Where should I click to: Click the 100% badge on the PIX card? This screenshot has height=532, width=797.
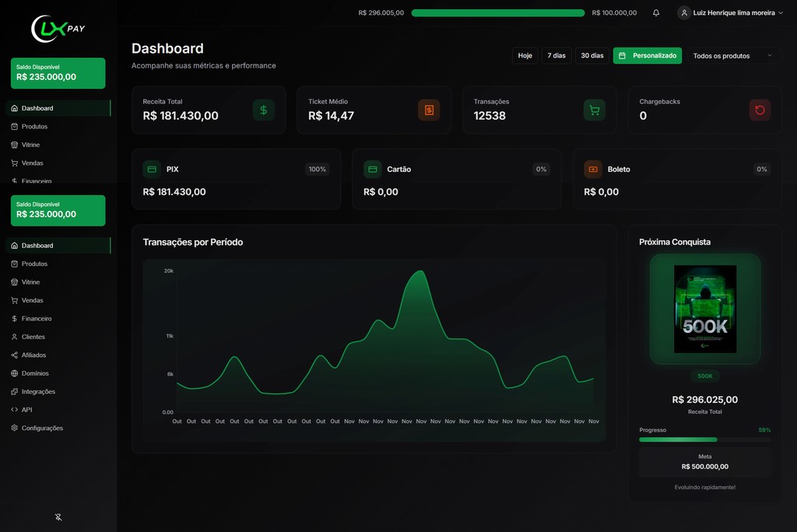click(318, 170)
